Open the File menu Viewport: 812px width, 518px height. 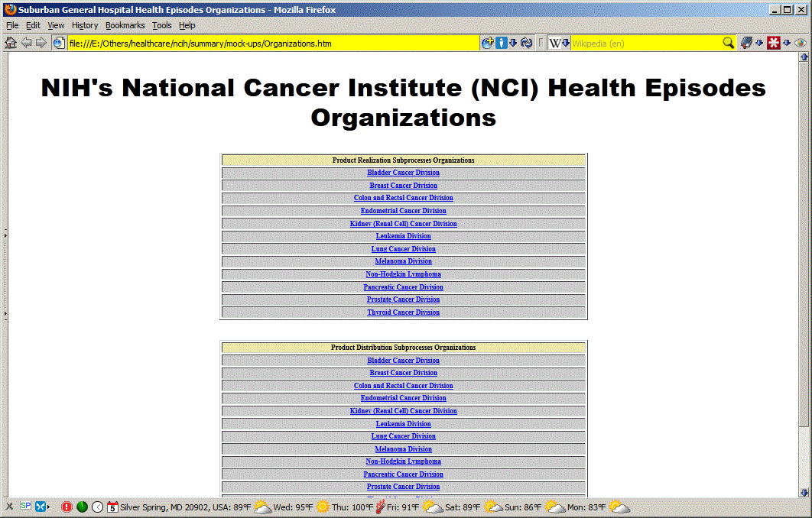coord(12,25)
